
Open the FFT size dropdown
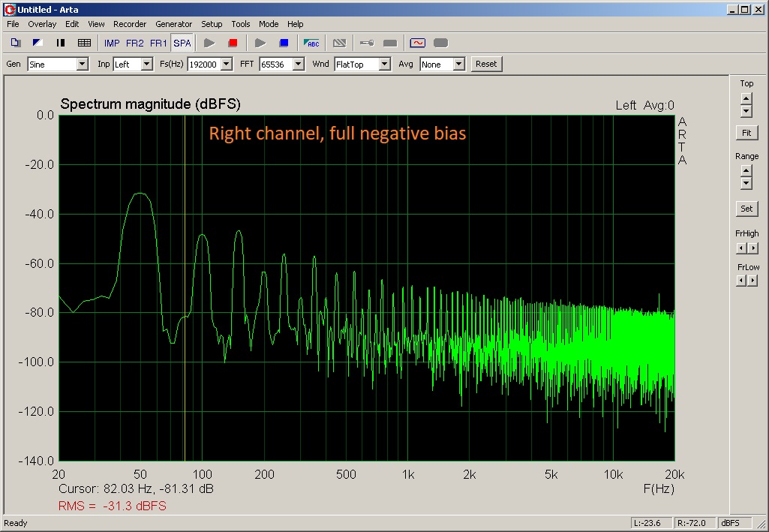click(x=298, y=65)
